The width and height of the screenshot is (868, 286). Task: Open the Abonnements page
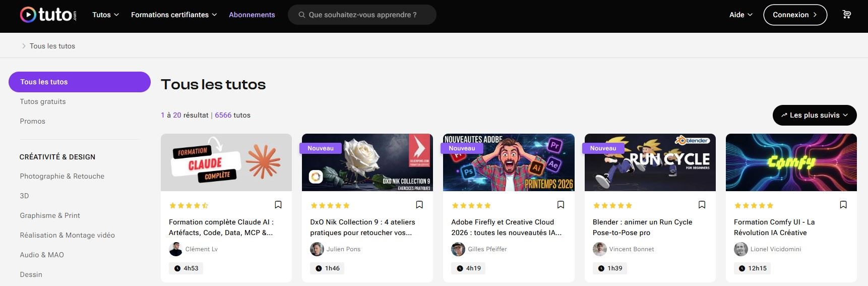point(252,15)
